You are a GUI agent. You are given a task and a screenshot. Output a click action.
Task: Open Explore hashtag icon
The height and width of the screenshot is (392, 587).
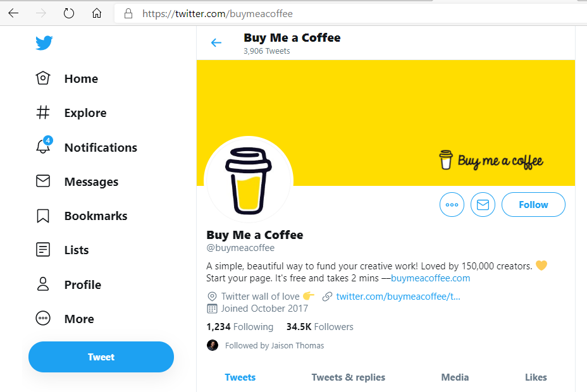(43, 113)
